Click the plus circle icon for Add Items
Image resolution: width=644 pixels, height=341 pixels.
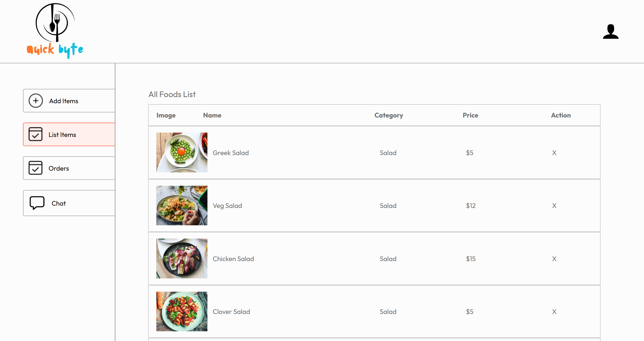coord(36,101)
